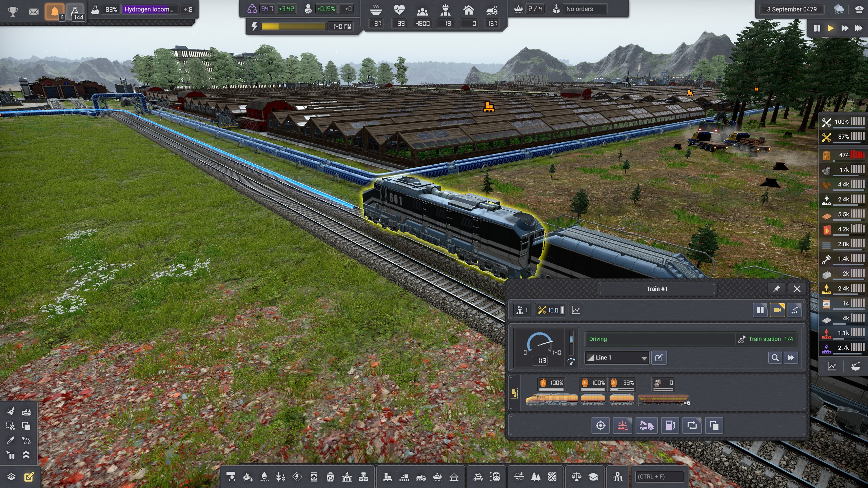Viewport: 868px width, 488px height.
Task: Open the trophy goals icon
Action: pyautogui.click(x=13, y=12)
